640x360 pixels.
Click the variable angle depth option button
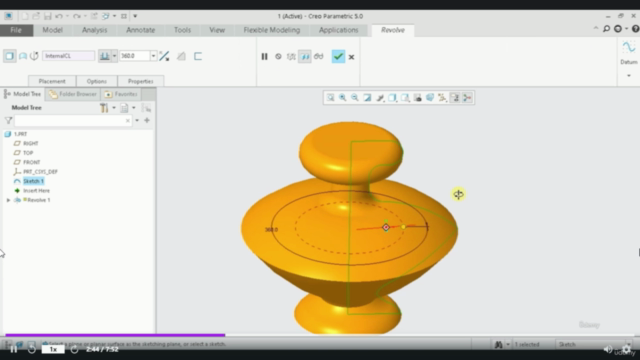(x=104, y=56)
